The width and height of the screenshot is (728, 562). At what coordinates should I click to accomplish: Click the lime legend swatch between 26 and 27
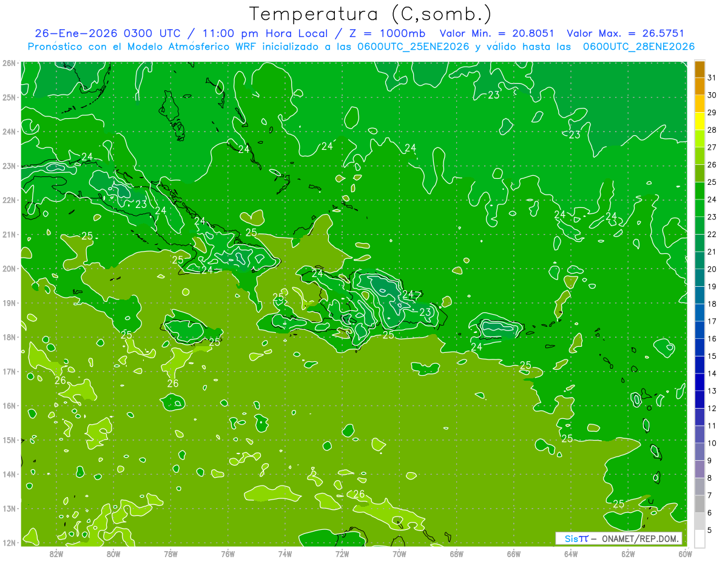pos(699,156)
